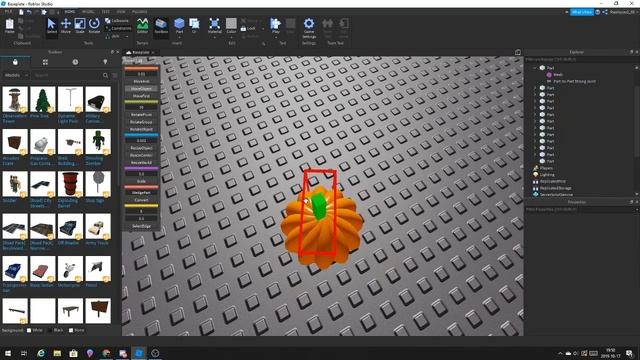Click MoveObject plugin button
The image size is (640, 360).
click(141, 89)
